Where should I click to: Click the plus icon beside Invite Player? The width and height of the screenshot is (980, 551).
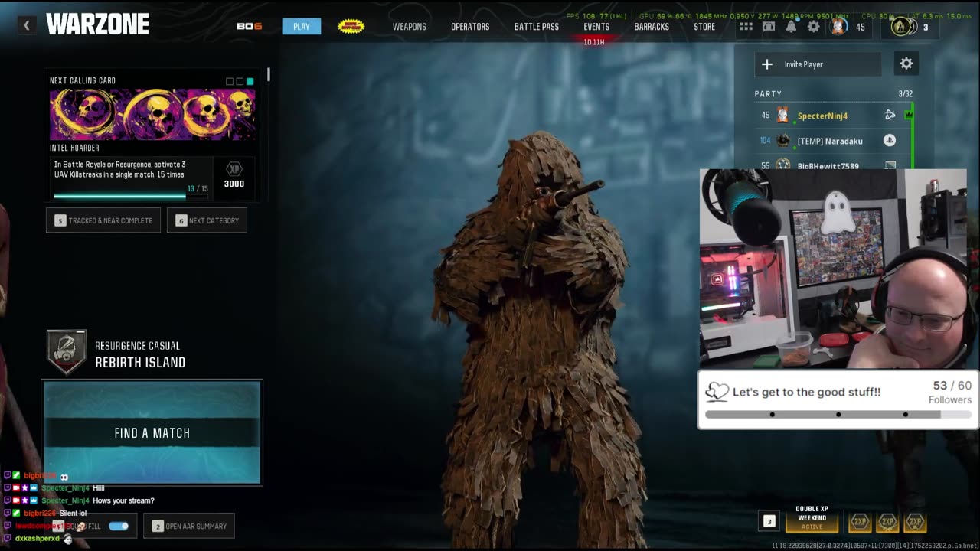767,64
